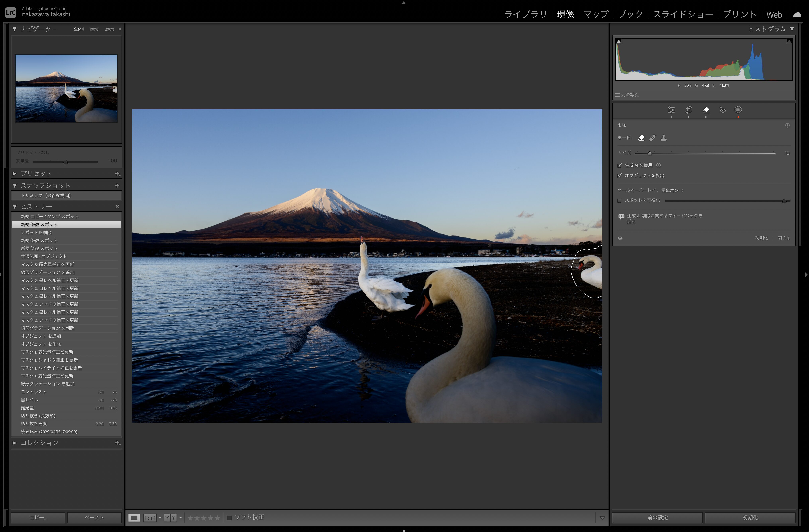Open the Masking tool icon
The height and width of the screenshot is (532, 809).
pyautogui.click(x=738, y=110)
